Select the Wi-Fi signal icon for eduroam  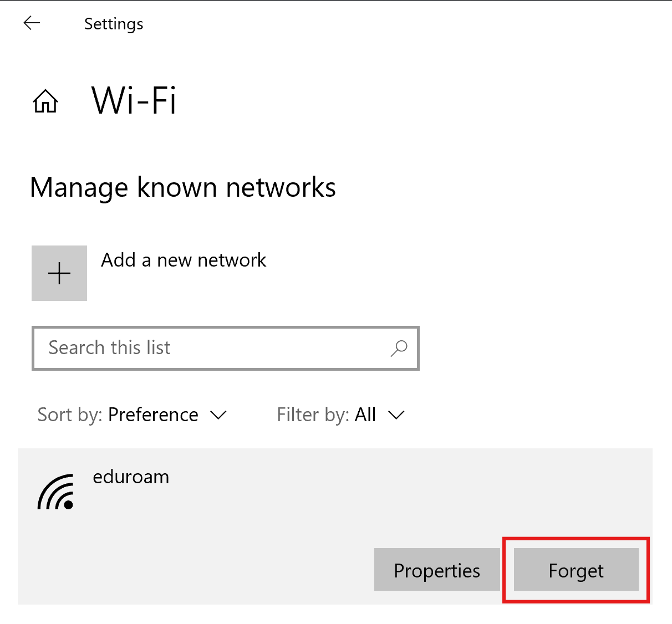[55, 491]
